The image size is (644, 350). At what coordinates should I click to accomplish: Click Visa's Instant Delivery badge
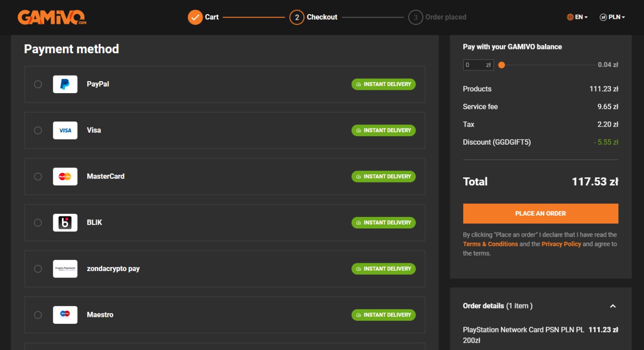tap(383, 130)
